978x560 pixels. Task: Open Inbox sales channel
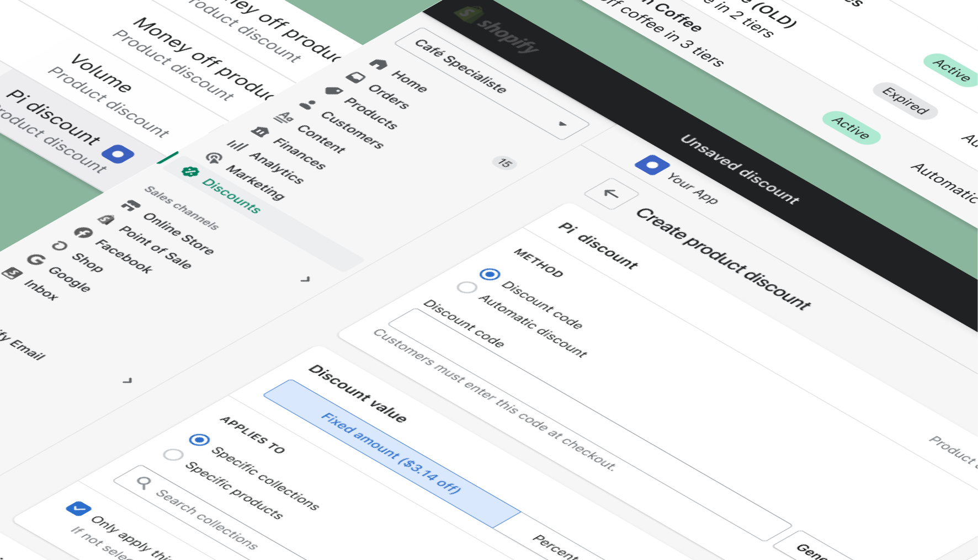point(41,289)
